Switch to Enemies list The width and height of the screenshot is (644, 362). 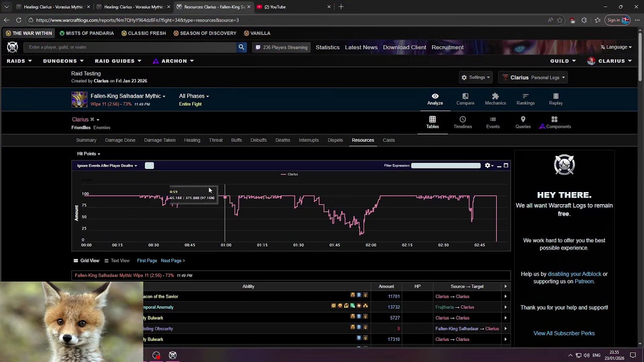tap(102, 128)
